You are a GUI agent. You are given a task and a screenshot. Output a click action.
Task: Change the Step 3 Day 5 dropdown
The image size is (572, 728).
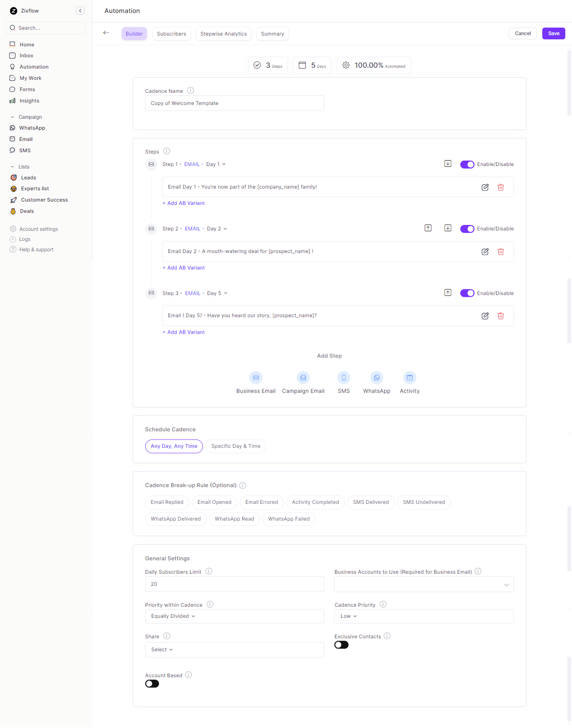coord(217,293)
